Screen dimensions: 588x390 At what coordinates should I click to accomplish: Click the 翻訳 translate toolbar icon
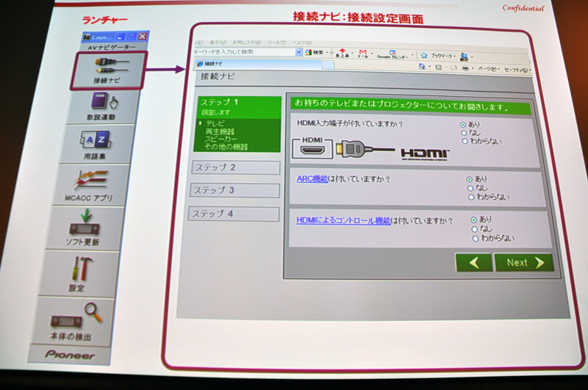click(x=464, y=57)
